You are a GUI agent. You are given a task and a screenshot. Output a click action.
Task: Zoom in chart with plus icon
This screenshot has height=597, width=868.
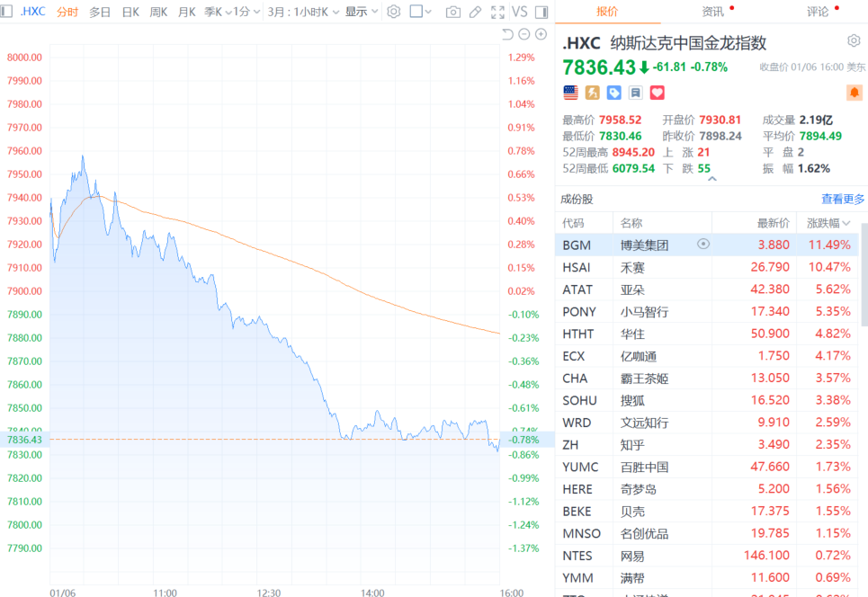[541, 34]
